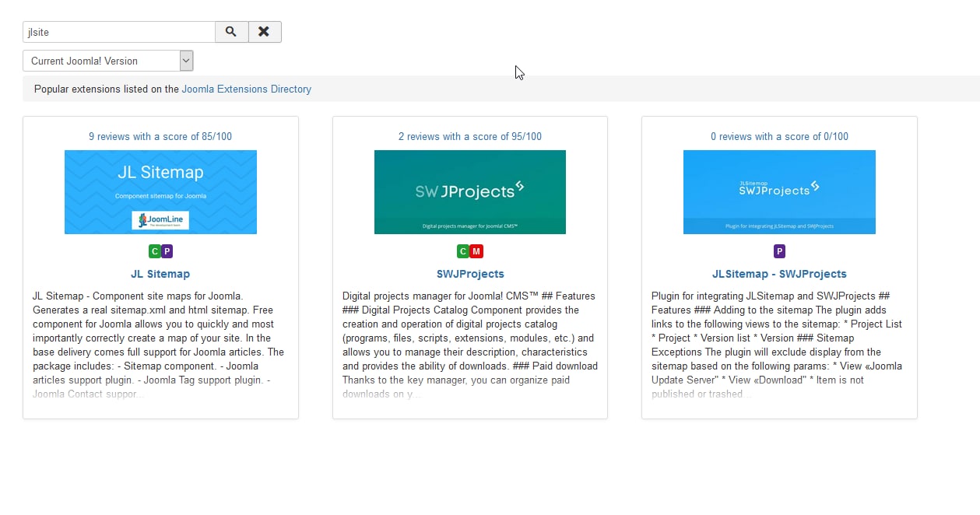980x515 pixels.
Task: Clear the search with the X button
Action: click(265, 32)
